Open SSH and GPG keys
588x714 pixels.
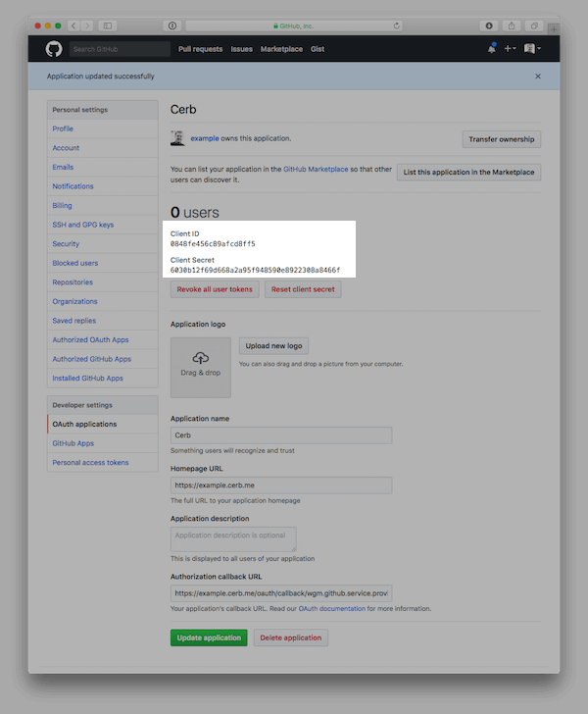(103, 225)
